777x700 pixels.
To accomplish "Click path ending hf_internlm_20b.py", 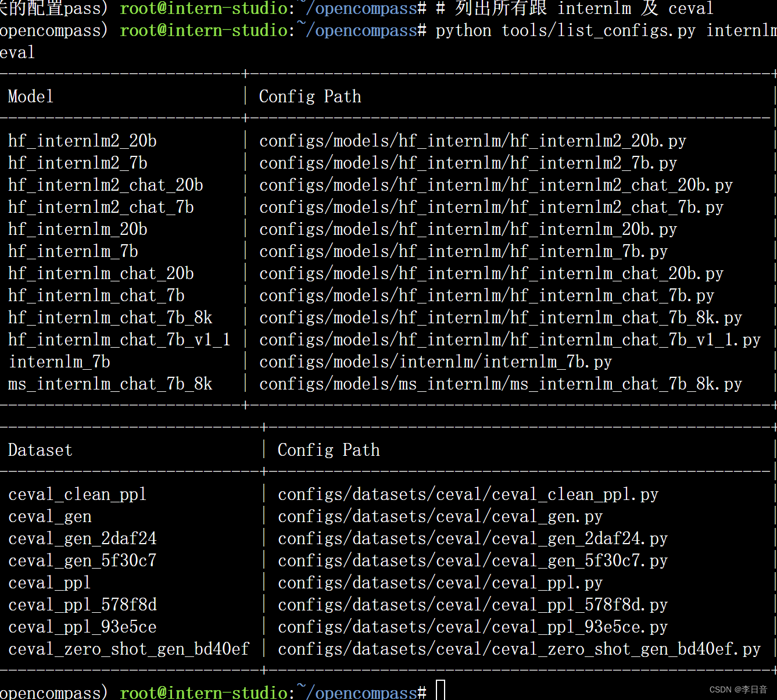I will 468,230.
